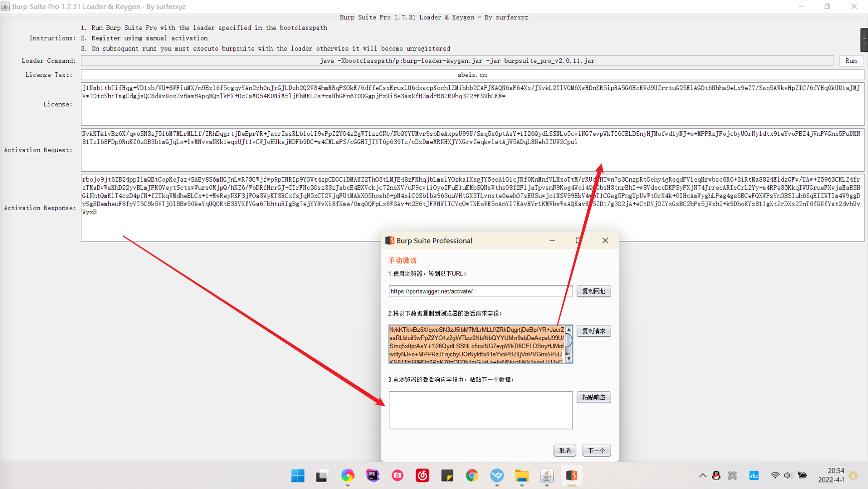Image resolution: width=868 pixels, height=489 pixels.
Task: Click the request box scrollbar up arrow
Action: (568, 329)
